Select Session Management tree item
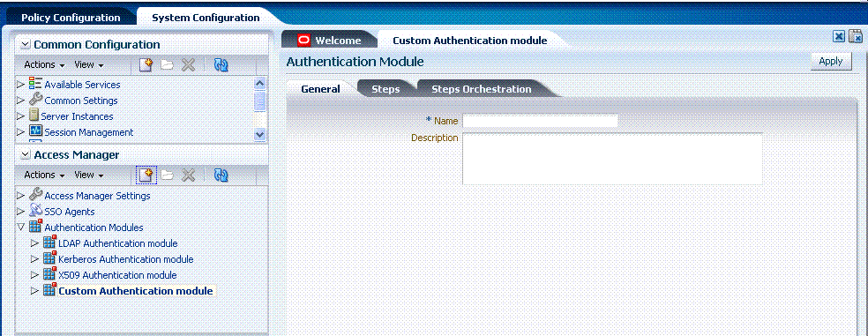868x336 pixels. pyautogui.click(x=88, y=132)
